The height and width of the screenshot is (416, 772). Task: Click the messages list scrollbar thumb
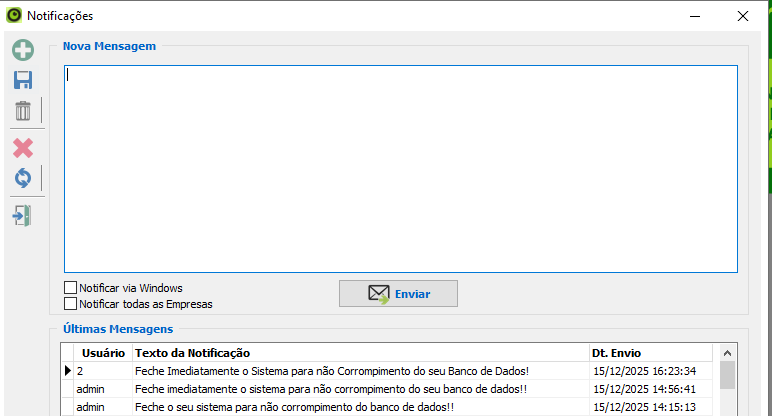pos(727,375)
